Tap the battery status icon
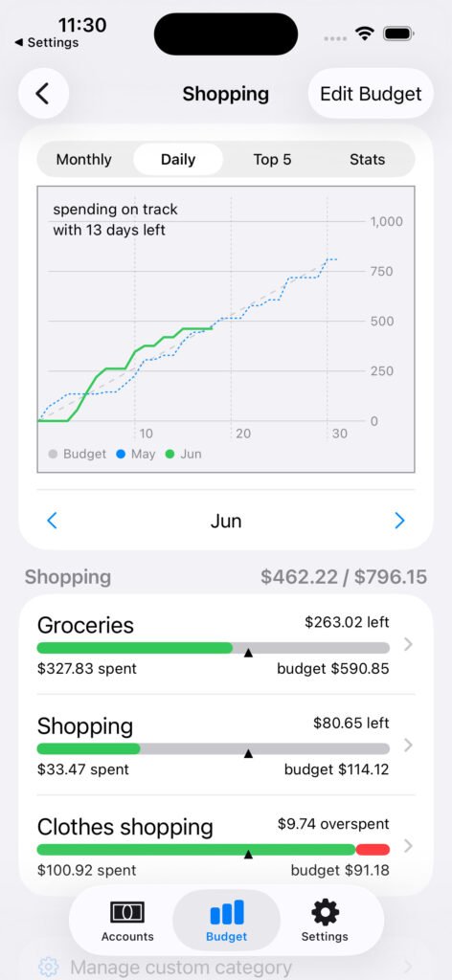The image size is (452, 980). (399, 33)
